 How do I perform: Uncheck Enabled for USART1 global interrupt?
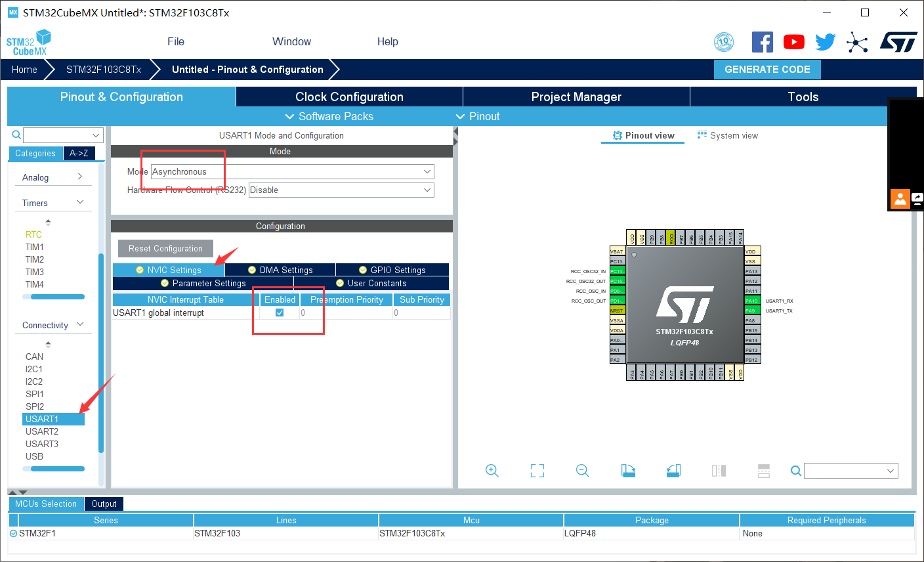click(279, 313)
